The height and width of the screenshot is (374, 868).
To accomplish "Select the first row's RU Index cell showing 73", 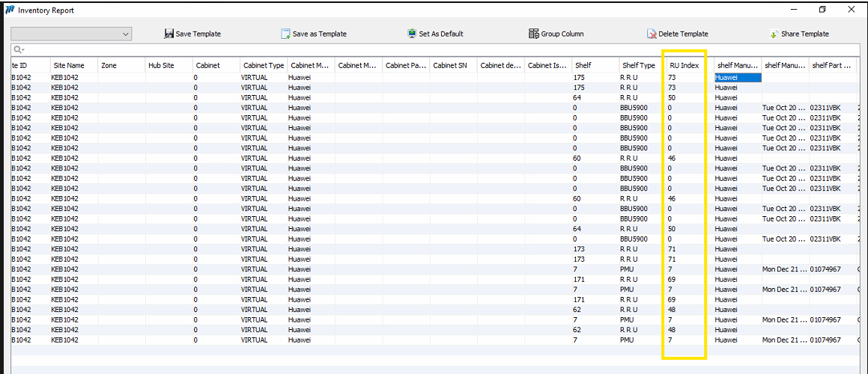I will click(683, 77).
